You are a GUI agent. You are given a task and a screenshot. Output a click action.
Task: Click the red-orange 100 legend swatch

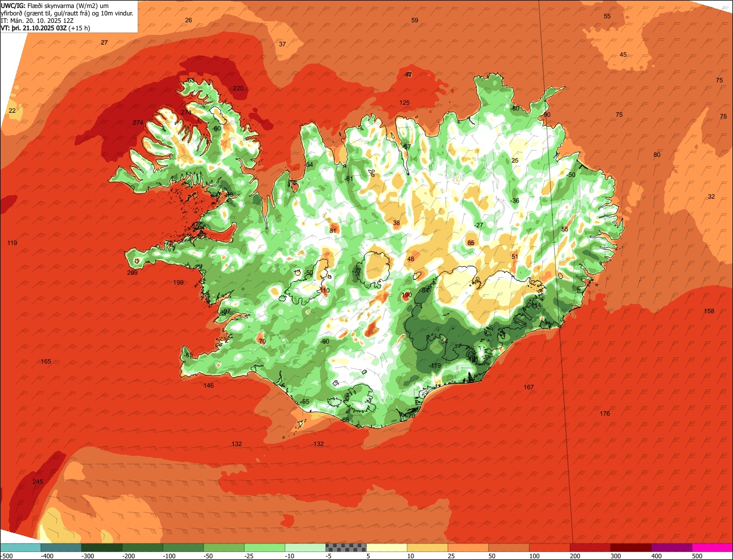549,547
